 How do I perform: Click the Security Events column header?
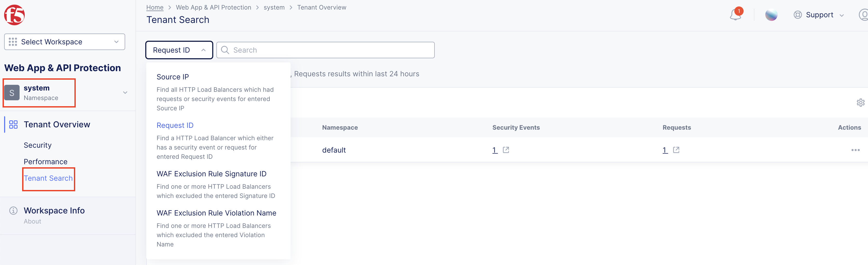516,127
